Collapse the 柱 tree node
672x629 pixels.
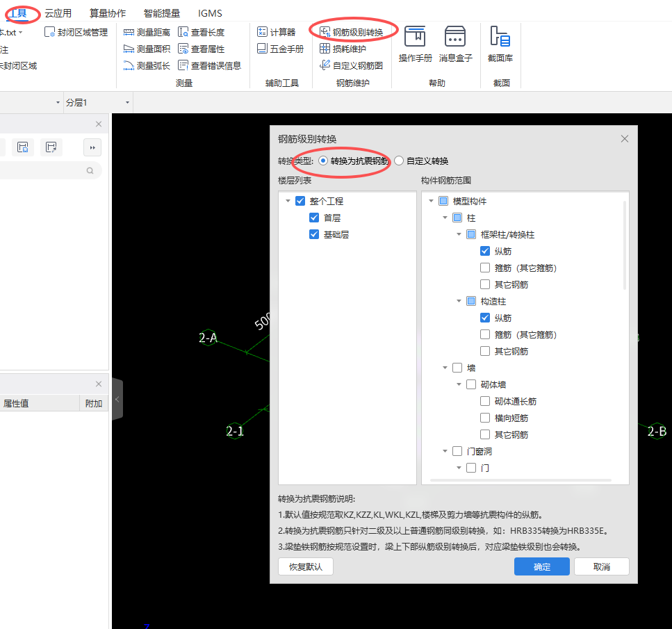(x=445, y=218)
